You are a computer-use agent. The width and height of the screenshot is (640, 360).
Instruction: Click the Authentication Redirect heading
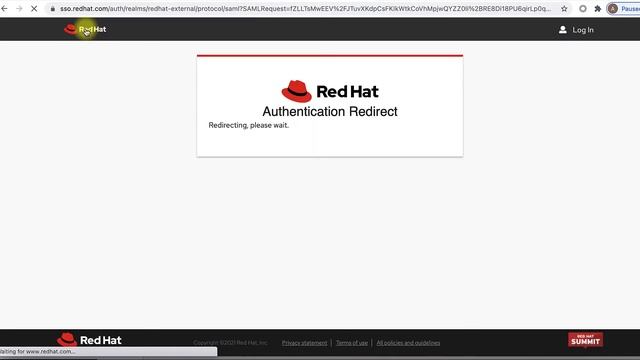coord(330,111)
